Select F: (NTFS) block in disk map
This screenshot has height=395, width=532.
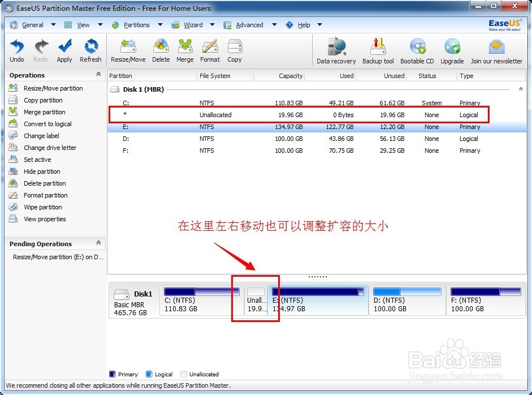[486, 300]
